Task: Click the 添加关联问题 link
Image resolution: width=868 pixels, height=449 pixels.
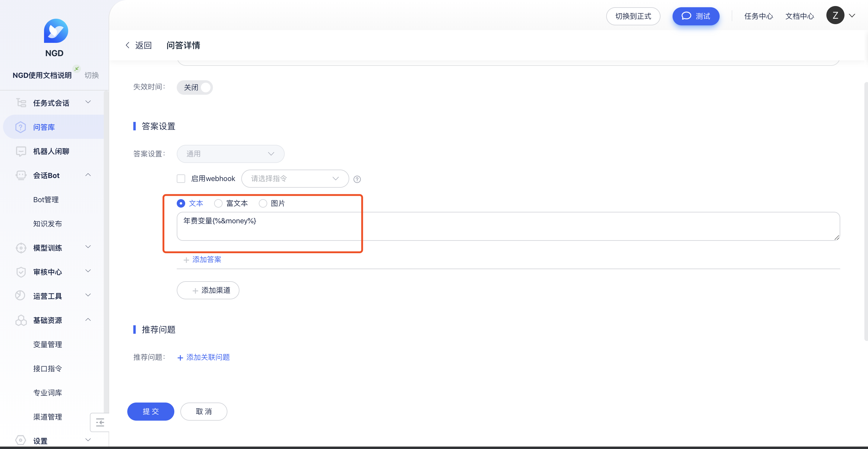Action: click(208, 357)
